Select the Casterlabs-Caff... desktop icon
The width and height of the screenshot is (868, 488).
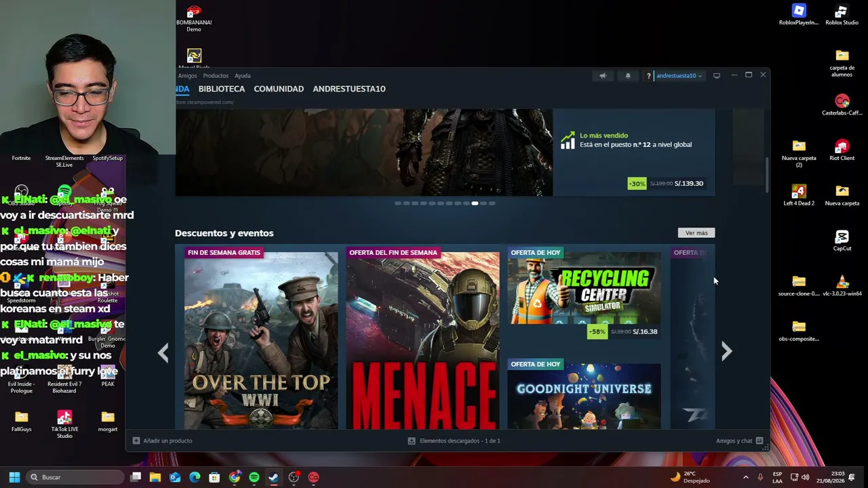[x=842, y=105]
